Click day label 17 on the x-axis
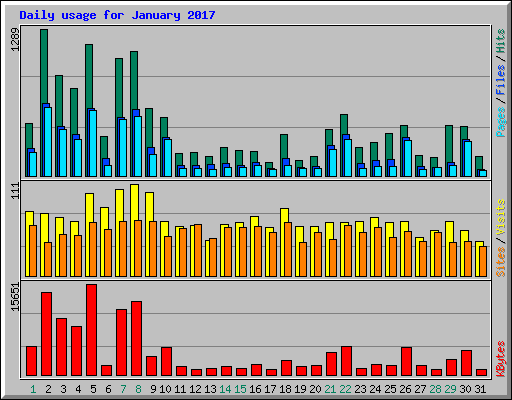The height and width of the screenshot is (400, 512). (x=270, y=389)
